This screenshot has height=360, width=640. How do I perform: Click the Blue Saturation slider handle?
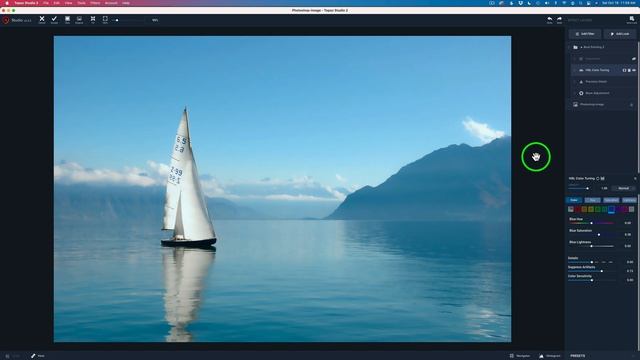point(599,234)
